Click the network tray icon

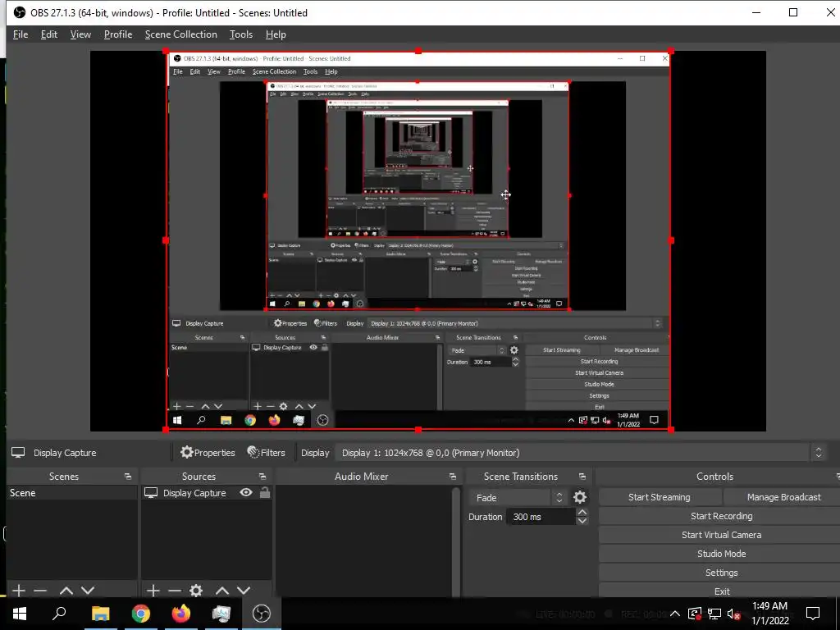714,614
